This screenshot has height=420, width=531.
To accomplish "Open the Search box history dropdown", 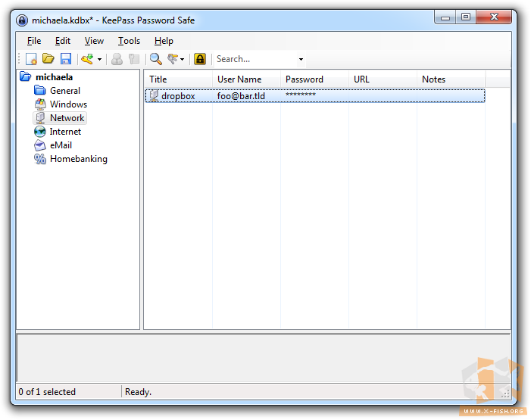I will (301, 59).
